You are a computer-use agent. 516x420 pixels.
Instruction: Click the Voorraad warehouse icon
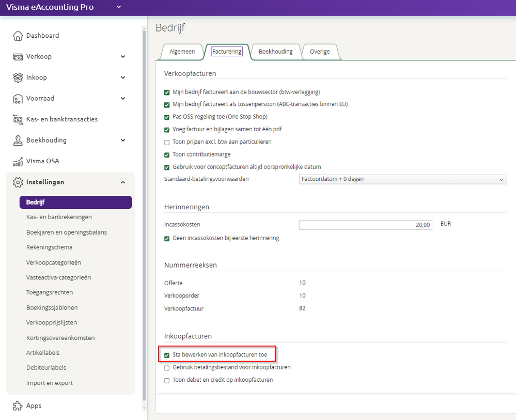(18, 99)
